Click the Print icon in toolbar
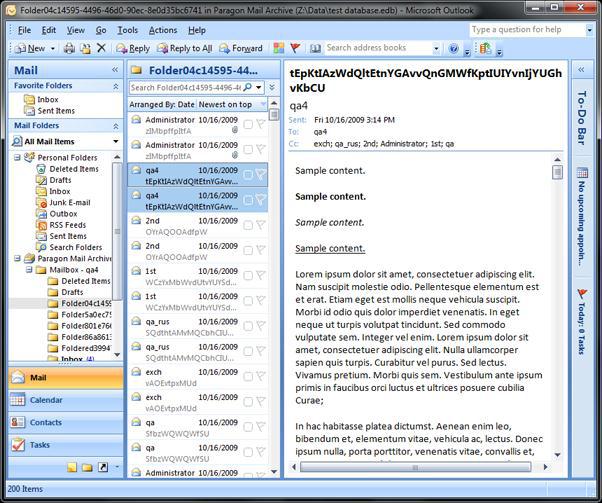The image size is (602, 503). pyautogui.click(x=69, y=48)
